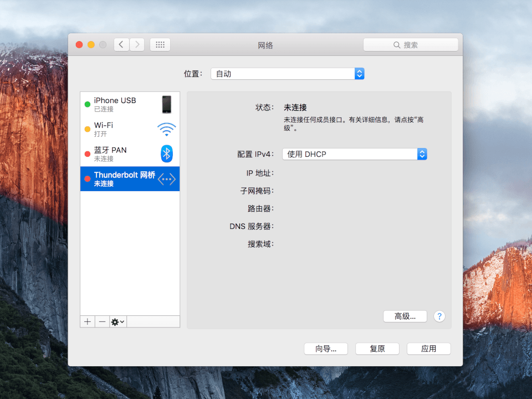Screen dimensions: 532x399
Task: Click the Wi-Fi signal strength icon
Action: 166,129
